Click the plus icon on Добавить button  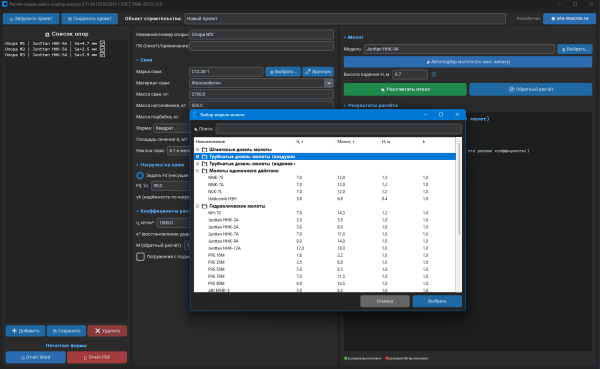[x=15, y=331]
